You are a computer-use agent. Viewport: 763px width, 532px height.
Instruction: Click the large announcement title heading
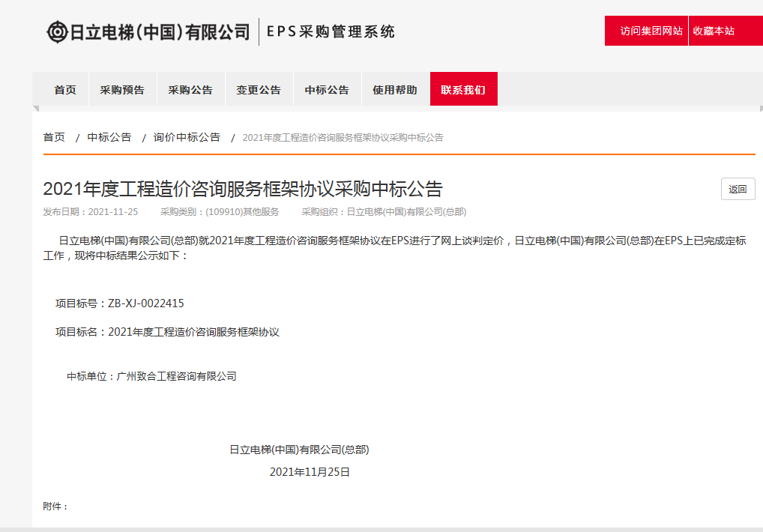tap(243, 189)
